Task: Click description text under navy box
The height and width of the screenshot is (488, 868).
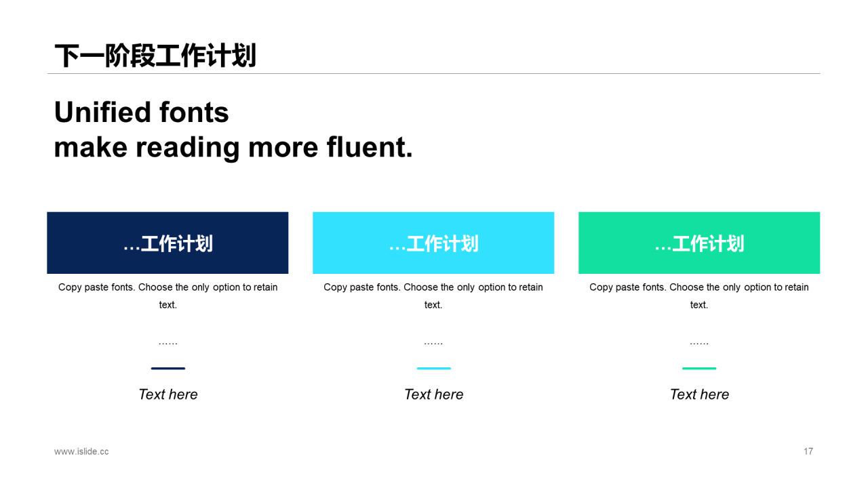Action: point(167,296)
